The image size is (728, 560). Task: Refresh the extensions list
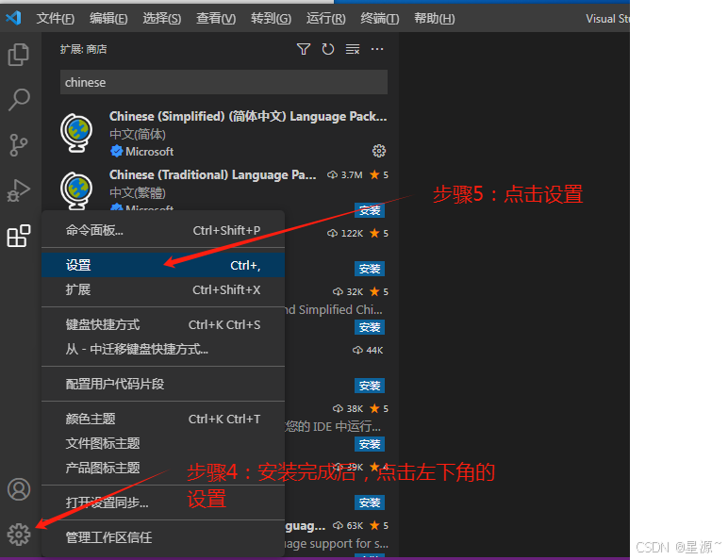point(328,49)
